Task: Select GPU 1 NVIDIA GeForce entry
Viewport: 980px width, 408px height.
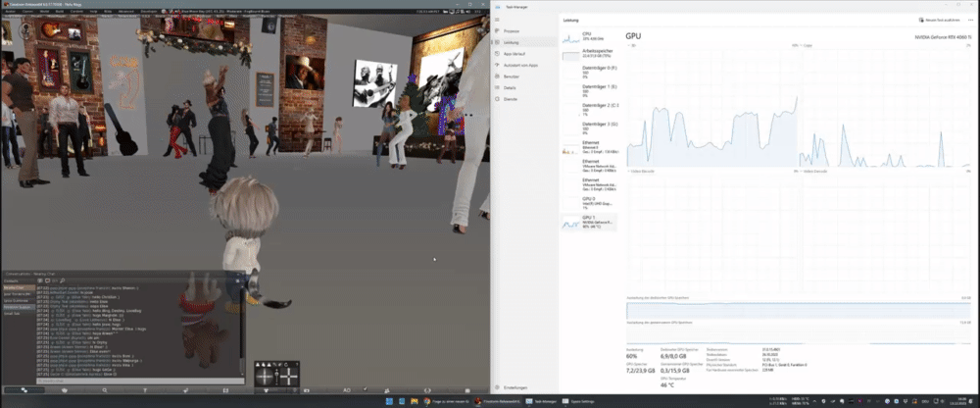Action: click(x=589, y=223)
